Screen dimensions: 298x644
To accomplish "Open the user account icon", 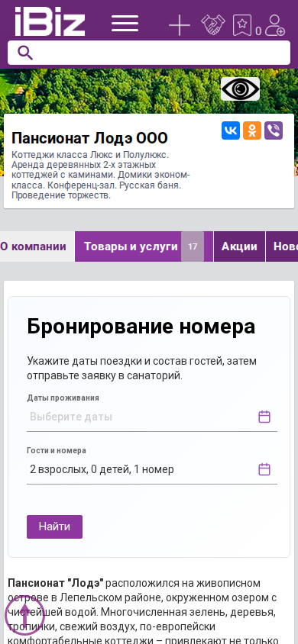I will click(274, 25).
